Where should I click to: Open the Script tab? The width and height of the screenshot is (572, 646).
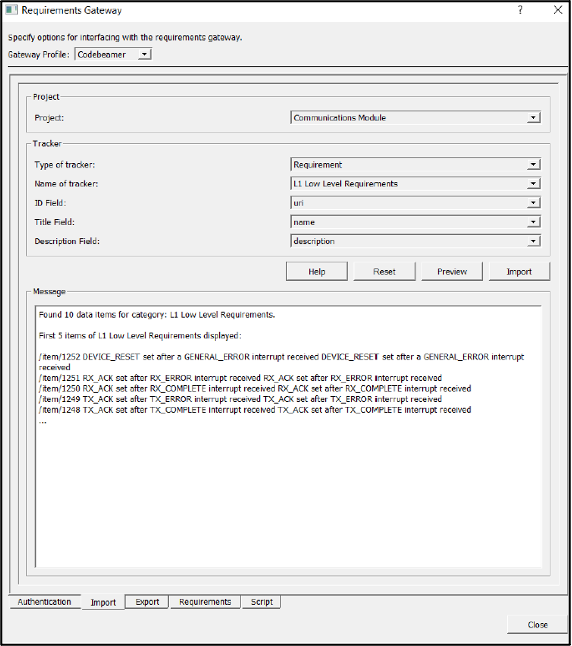262,602
